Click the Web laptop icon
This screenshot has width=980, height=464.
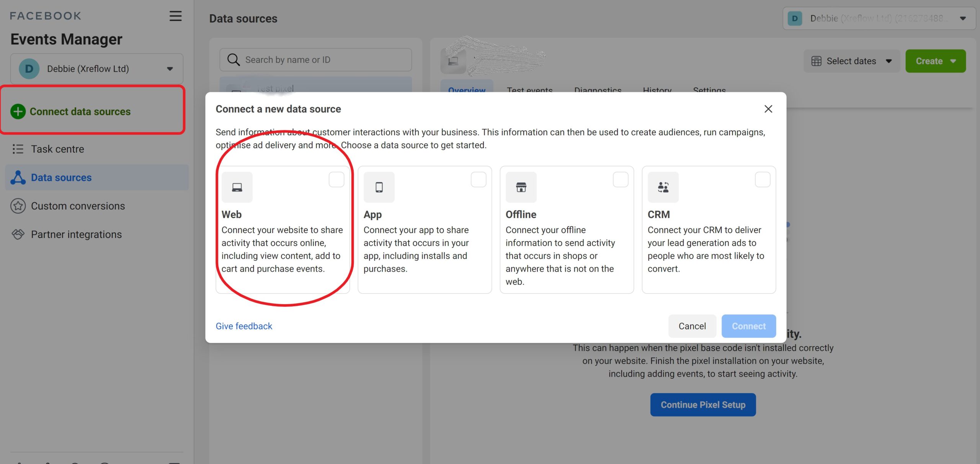coord(237,187)
